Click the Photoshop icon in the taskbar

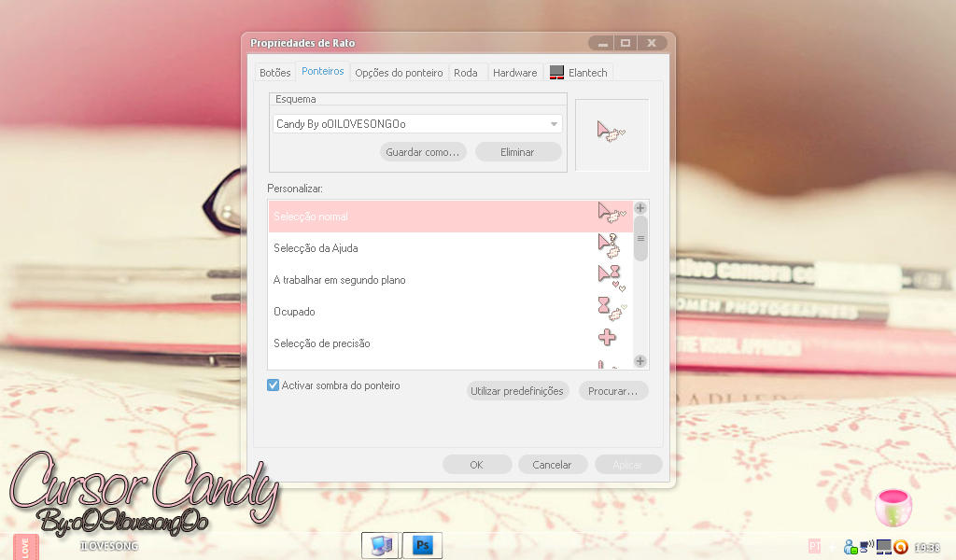click(x=422, y=545)
